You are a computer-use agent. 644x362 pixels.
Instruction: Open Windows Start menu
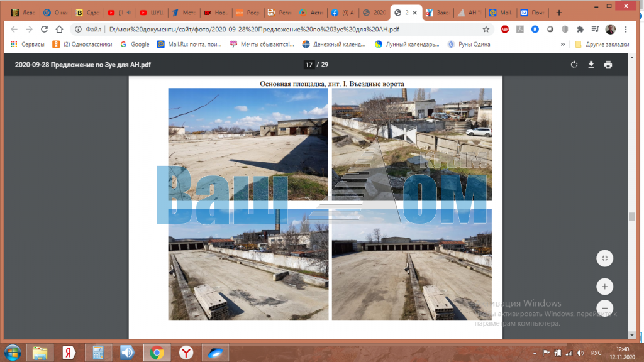click(x=13, y=353)
